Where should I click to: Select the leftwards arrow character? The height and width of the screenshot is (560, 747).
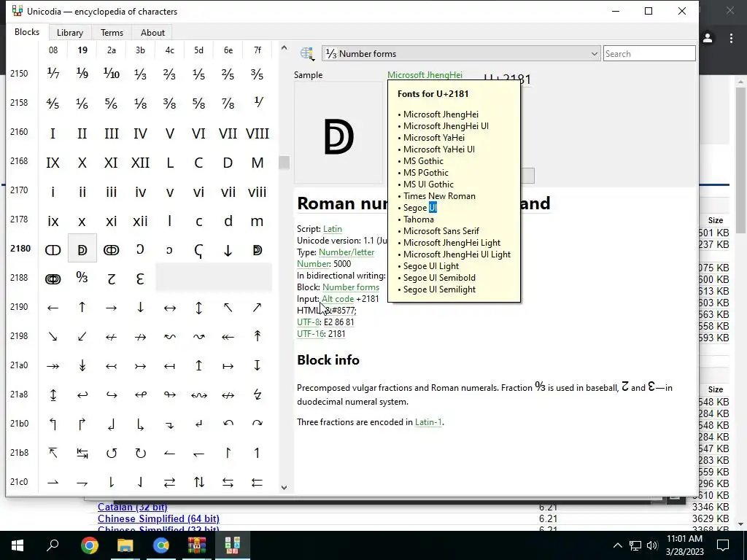tap(53, 308)
